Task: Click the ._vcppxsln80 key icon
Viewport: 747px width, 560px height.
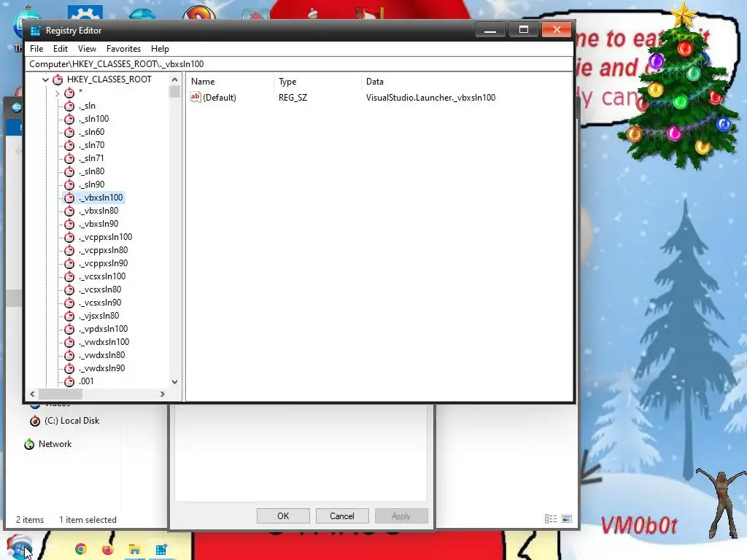Action: pyautogui.click(x=69, y=250)
